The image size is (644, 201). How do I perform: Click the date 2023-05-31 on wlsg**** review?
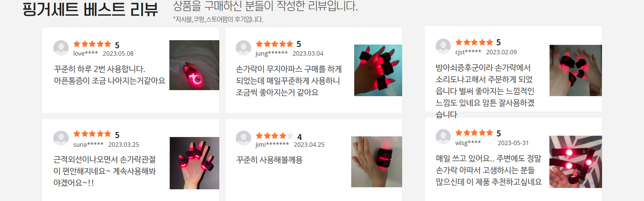[x=513, y=143]
